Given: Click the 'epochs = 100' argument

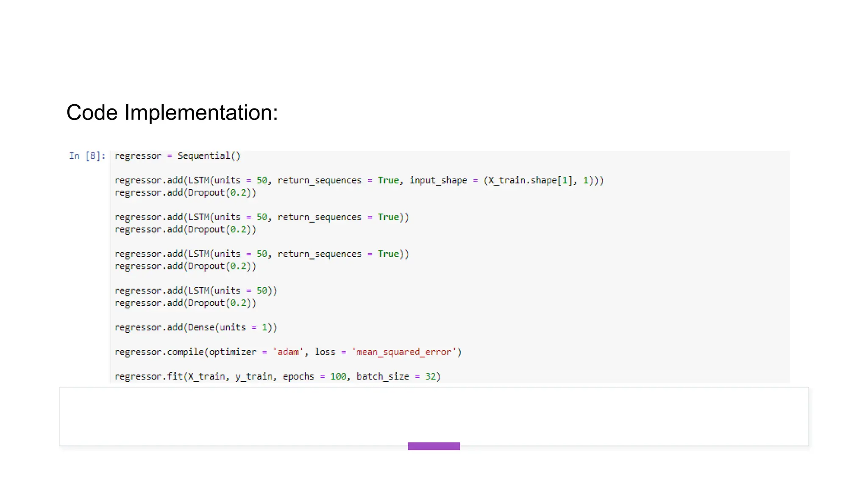Looking at the screenshot, I should tap(314, 377).
